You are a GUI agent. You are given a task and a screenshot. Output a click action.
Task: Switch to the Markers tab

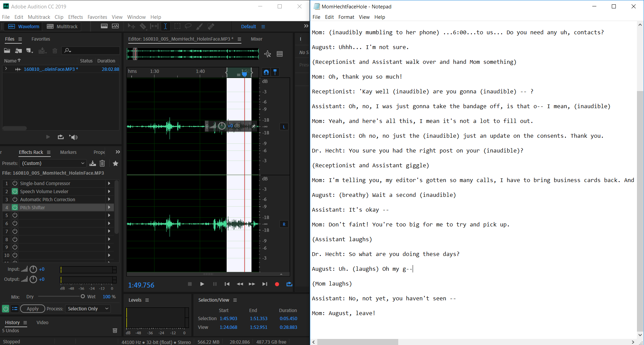tap(68, 152)
